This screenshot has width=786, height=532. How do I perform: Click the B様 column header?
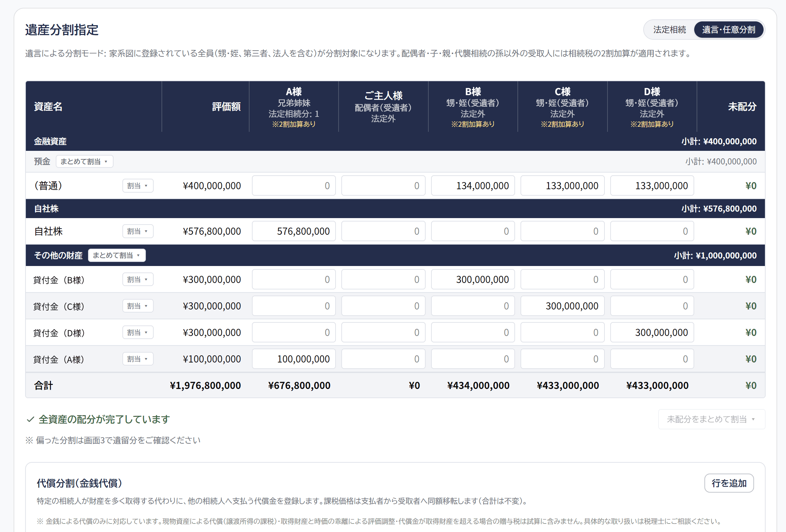point(473,107)
